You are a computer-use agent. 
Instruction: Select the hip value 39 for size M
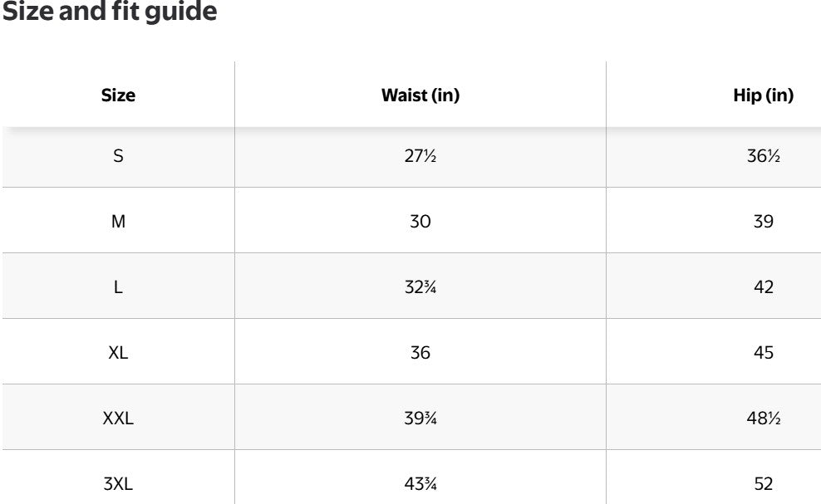coord(763,221)
